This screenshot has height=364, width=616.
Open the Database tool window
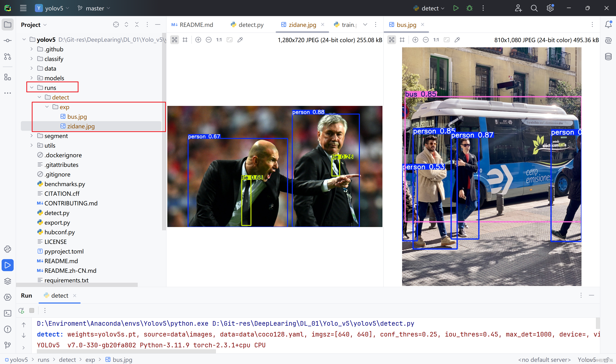click(x=608, y=57)
